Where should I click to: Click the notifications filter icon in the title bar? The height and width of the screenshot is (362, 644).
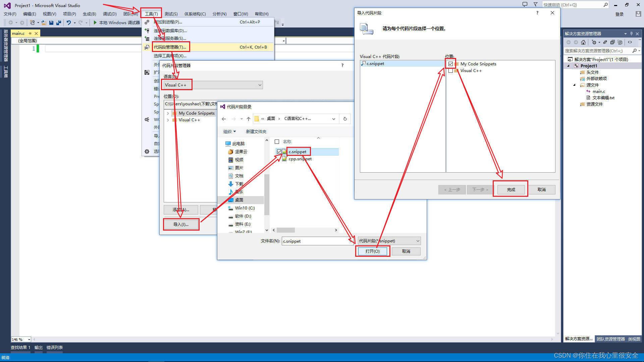tap(535, 4)
